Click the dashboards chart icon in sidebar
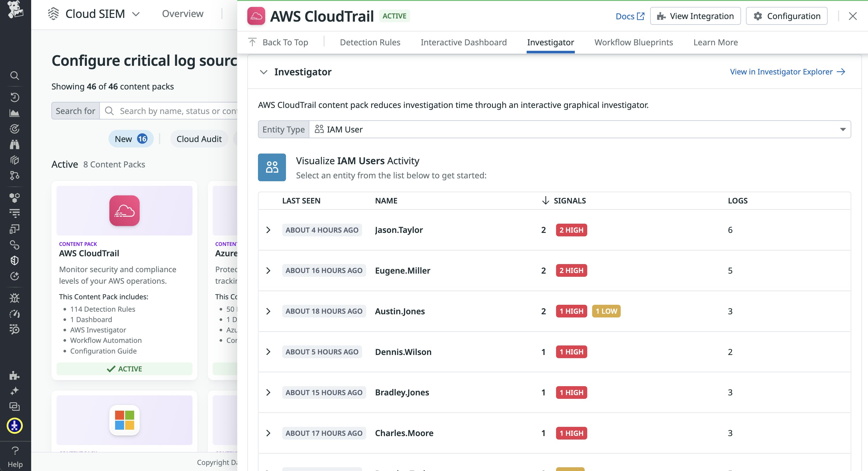This screenshot has height=471, width=868. pyautogui.click(x=14, y=113)
